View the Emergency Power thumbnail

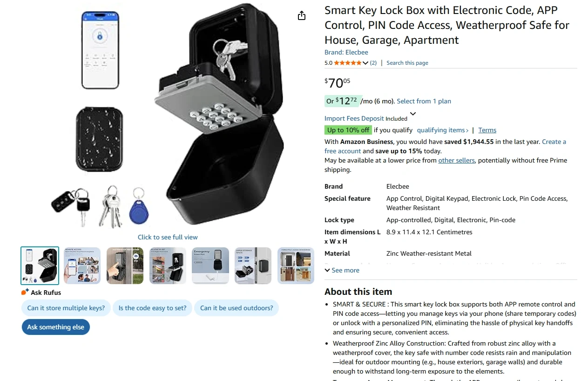[210, 265]
